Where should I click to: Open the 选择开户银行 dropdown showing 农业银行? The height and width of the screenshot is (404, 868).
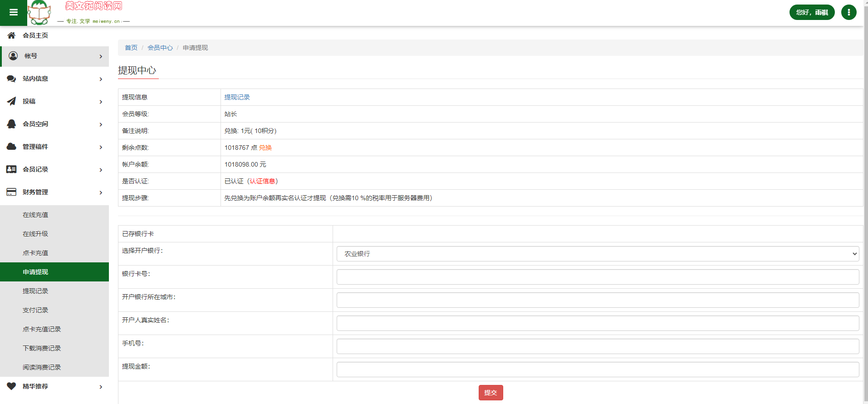tap(598, 254)
